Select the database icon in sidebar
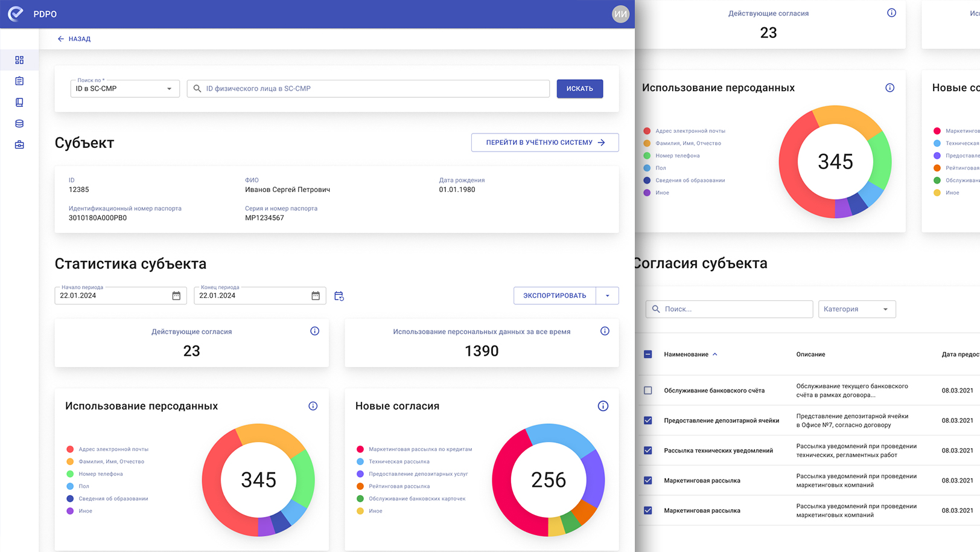980x552 pixels. [19, 124]
